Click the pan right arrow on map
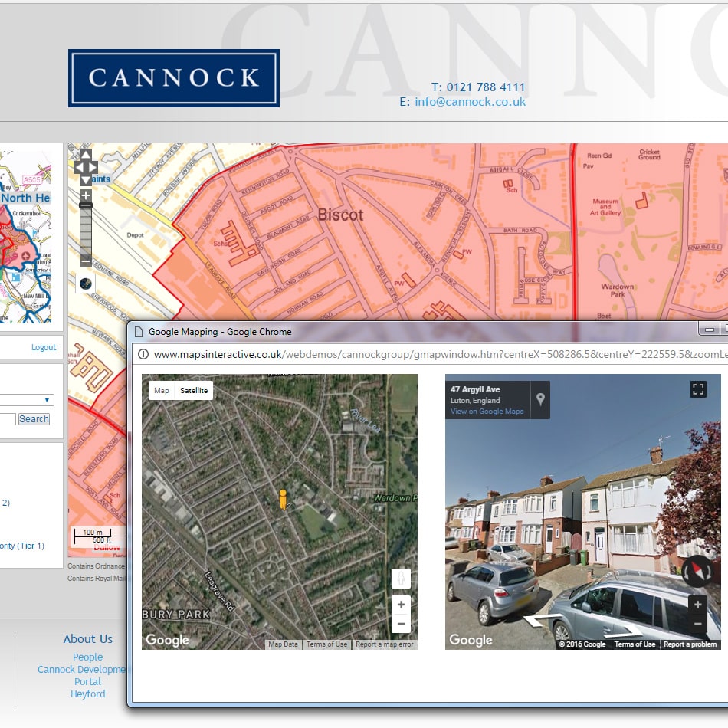The width and height of the screenshot is (728, 728). point(93,168)
